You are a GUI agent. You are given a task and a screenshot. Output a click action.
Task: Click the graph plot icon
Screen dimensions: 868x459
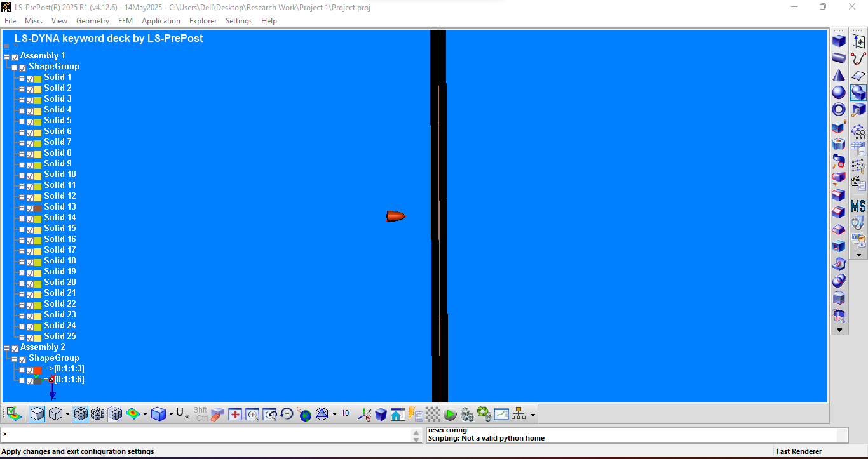[x=501, y=415]
